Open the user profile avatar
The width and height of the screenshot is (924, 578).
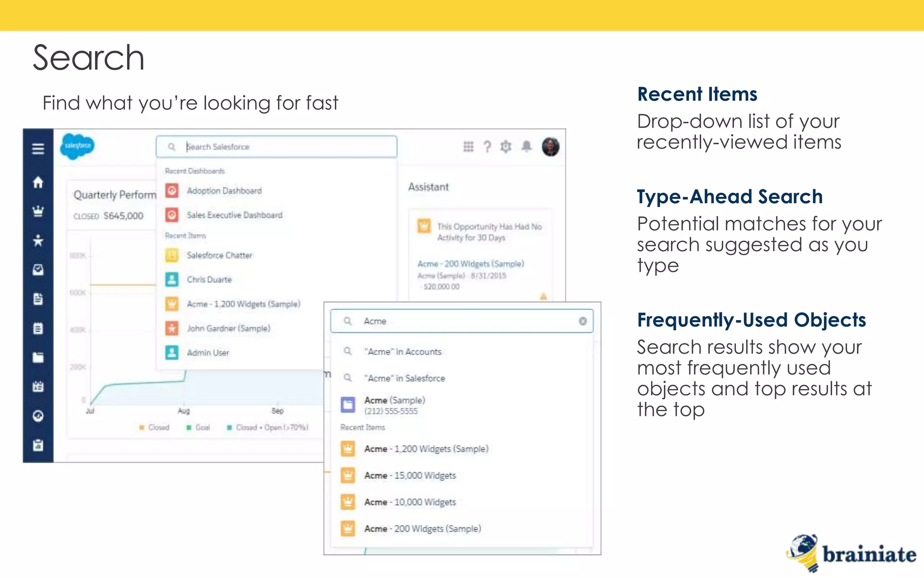point(550,147)
